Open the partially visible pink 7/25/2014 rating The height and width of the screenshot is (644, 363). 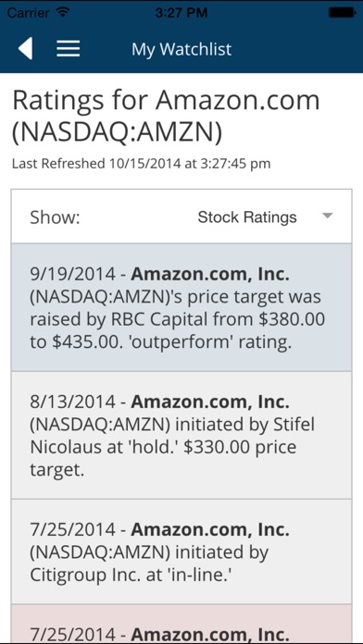pos(181,624)
